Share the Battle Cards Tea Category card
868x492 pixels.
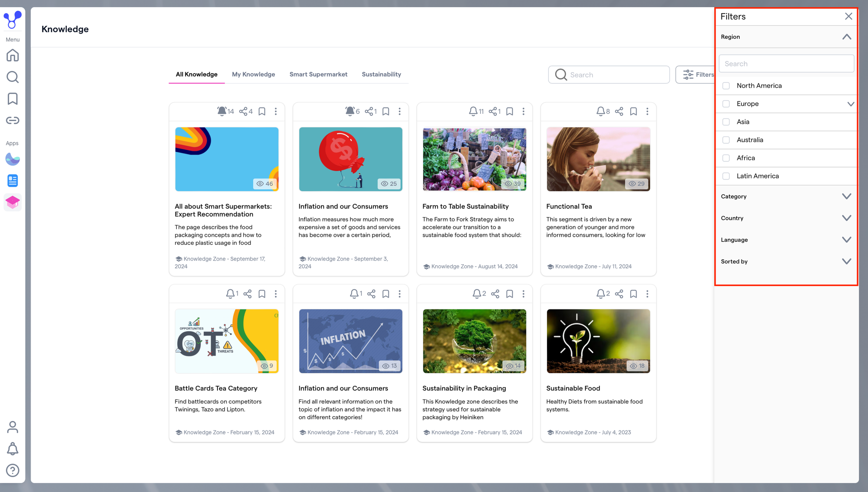click(x=247, y=294)
